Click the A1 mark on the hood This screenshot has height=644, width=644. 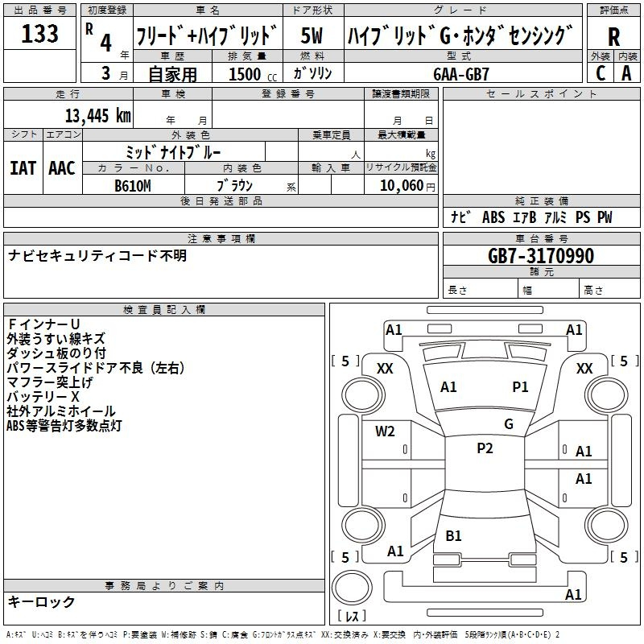pos(448,387)
